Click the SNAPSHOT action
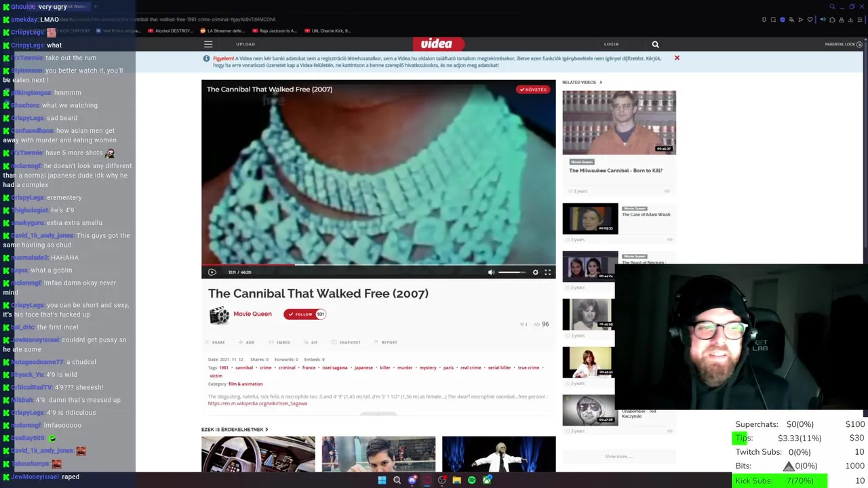The width and height of the screenshot is (868, 488). 346,342
